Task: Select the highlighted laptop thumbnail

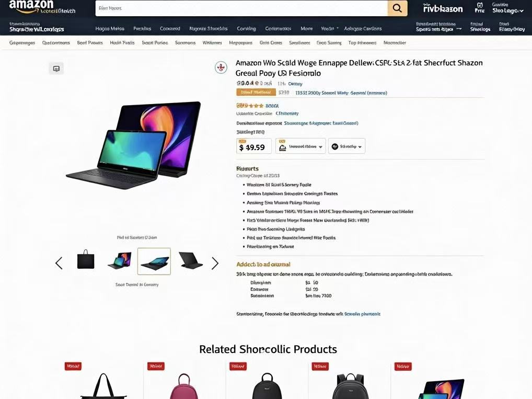Action: pos(154,261)
